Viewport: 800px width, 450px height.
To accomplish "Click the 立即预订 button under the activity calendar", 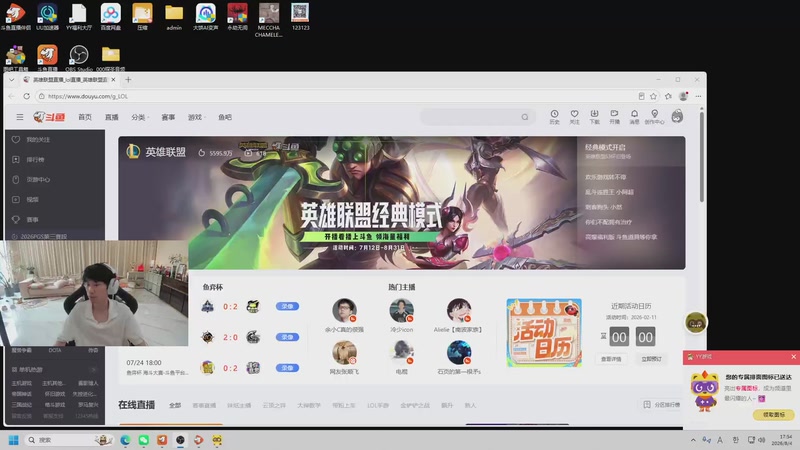I will pos(651,359).
